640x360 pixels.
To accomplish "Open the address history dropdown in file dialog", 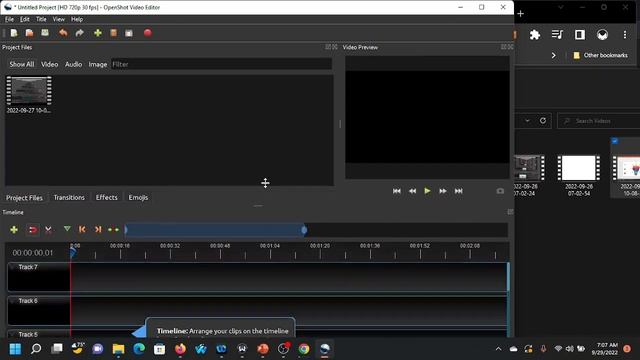I will (x=527, y=121).
